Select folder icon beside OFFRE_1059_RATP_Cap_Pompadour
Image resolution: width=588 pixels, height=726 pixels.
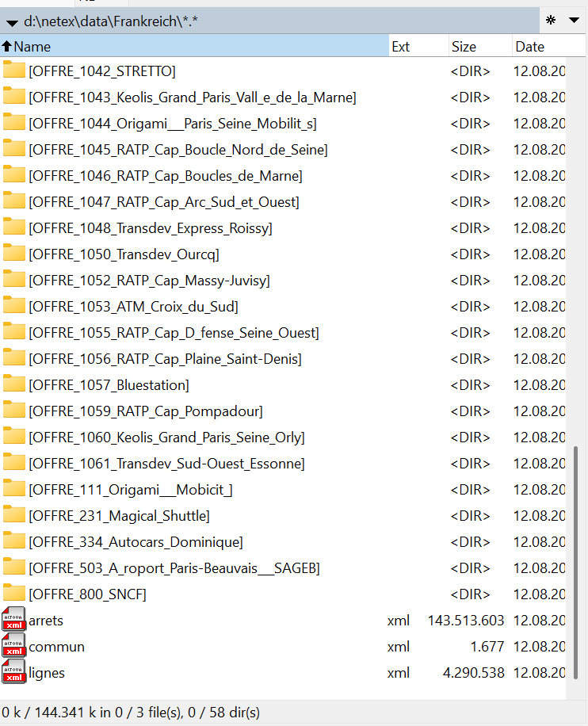pyautogui.click(x=14, y=410)
